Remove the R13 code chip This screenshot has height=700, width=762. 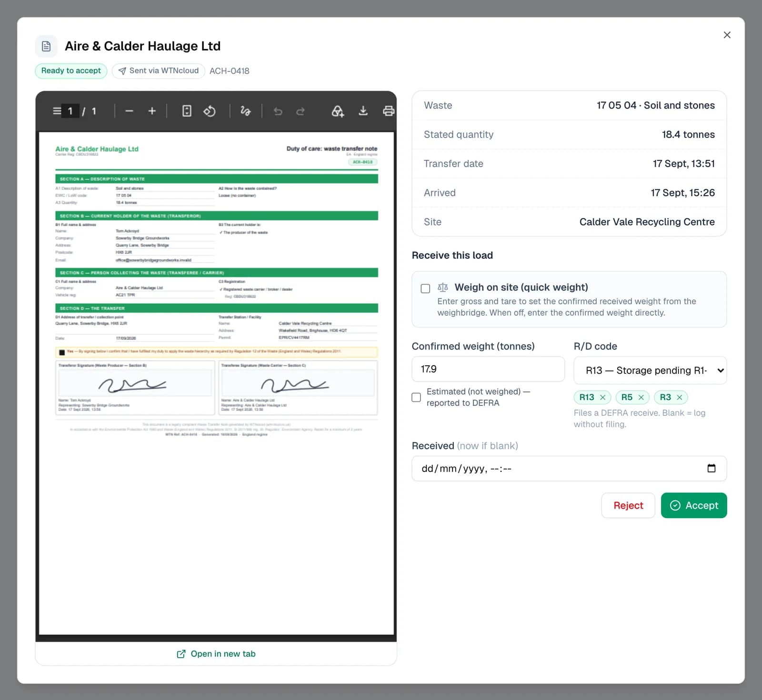pyautogui.click(x=602, y=397)
